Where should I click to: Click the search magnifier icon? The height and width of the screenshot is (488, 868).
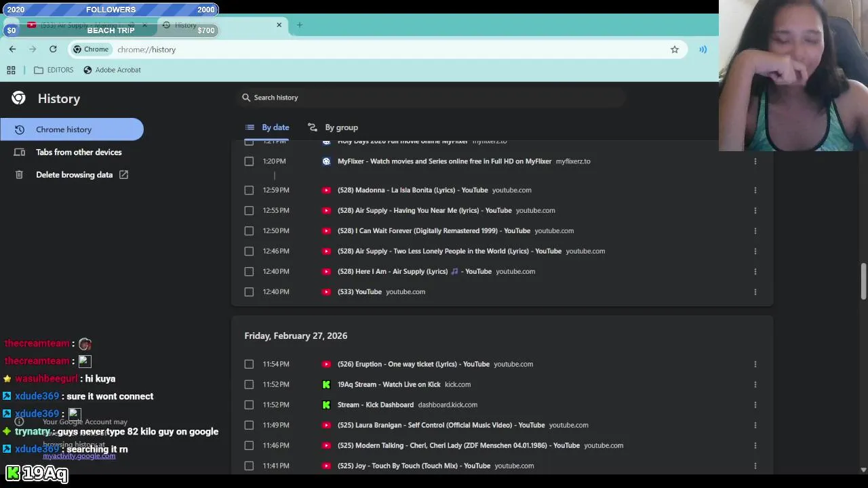coord(246,98)
